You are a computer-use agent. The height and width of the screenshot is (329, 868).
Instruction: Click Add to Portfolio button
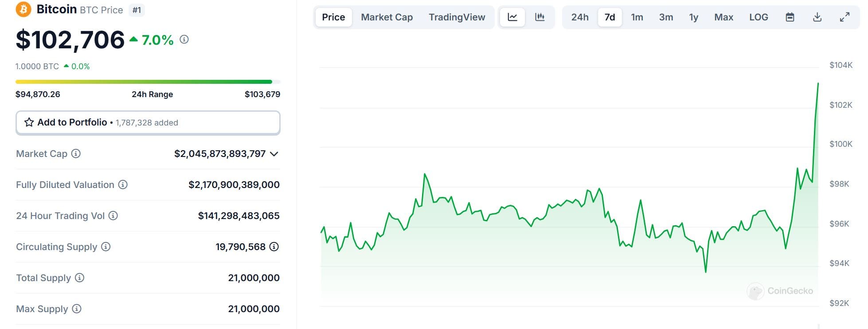point(148,122)
